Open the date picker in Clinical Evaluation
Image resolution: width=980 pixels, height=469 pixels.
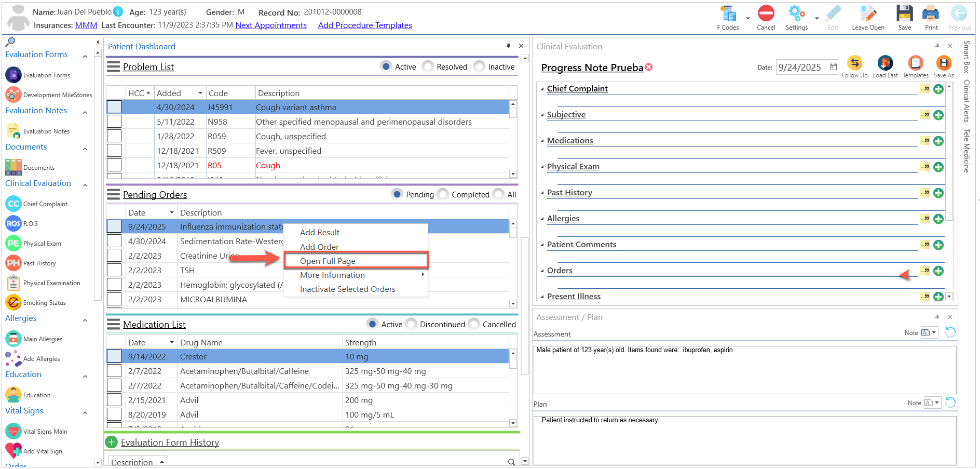click(x=833, y=67)
